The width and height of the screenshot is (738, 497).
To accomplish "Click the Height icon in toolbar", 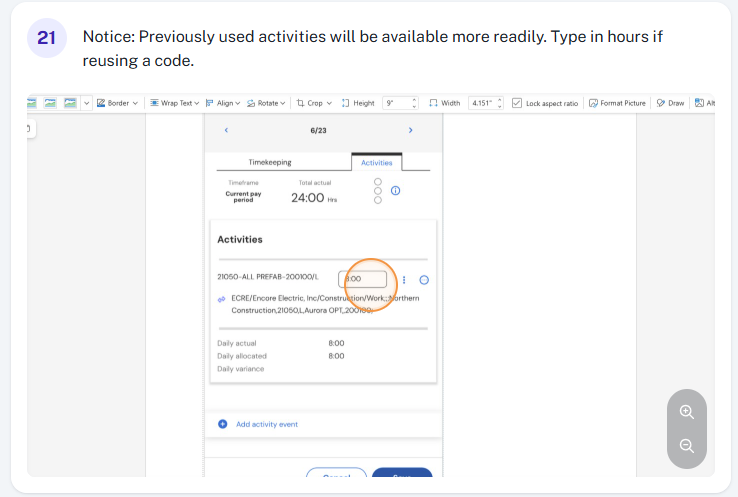I will pyautogui.click(x=345, y=103).
